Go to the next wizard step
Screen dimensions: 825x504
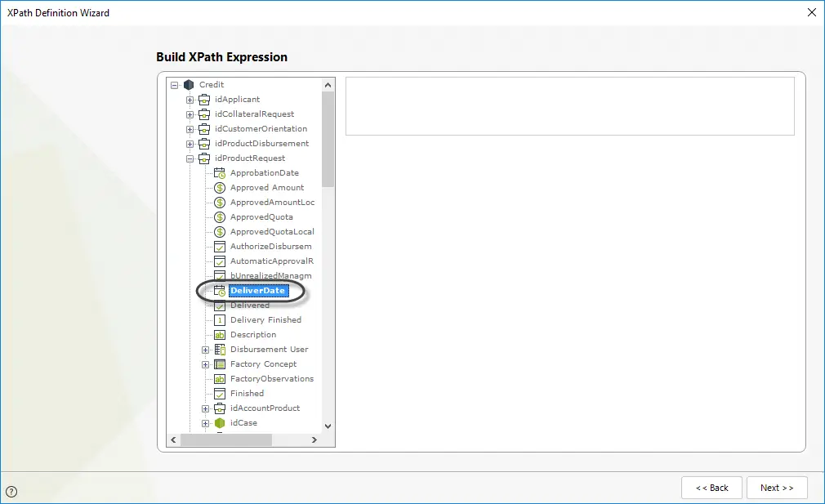tap(777, 488)
